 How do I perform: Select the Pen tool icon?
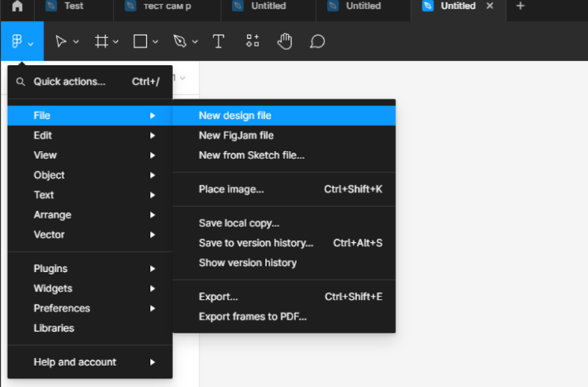pos(180,41)
